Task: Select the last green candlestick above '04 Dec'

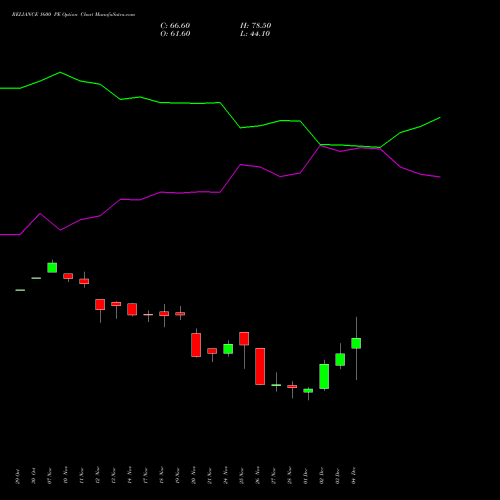Action: (x=356, y=343)
